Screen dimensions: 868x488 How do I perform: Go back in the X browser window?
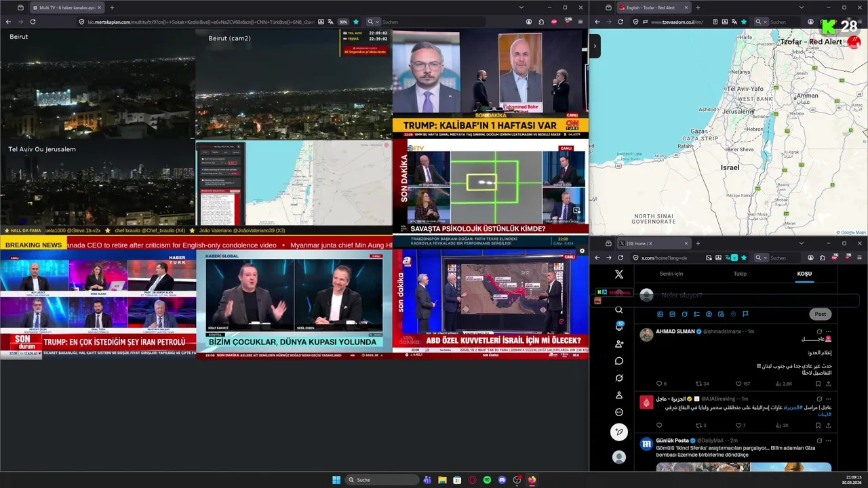(x=597, y=258)
